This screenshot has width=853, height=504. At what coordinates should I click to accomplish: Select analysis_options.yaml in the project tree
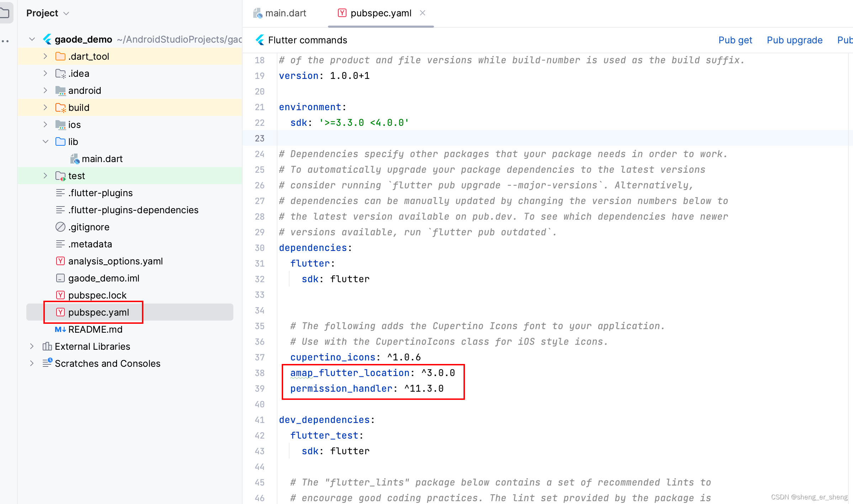click(115, 261)
